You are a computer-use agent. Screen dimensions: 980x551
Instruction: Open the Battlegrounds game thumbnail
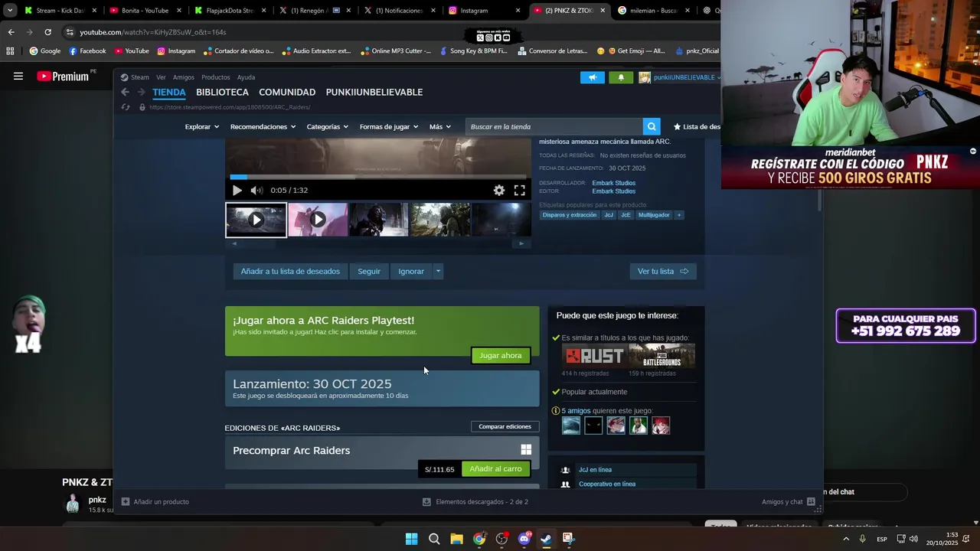click(661, 356)
